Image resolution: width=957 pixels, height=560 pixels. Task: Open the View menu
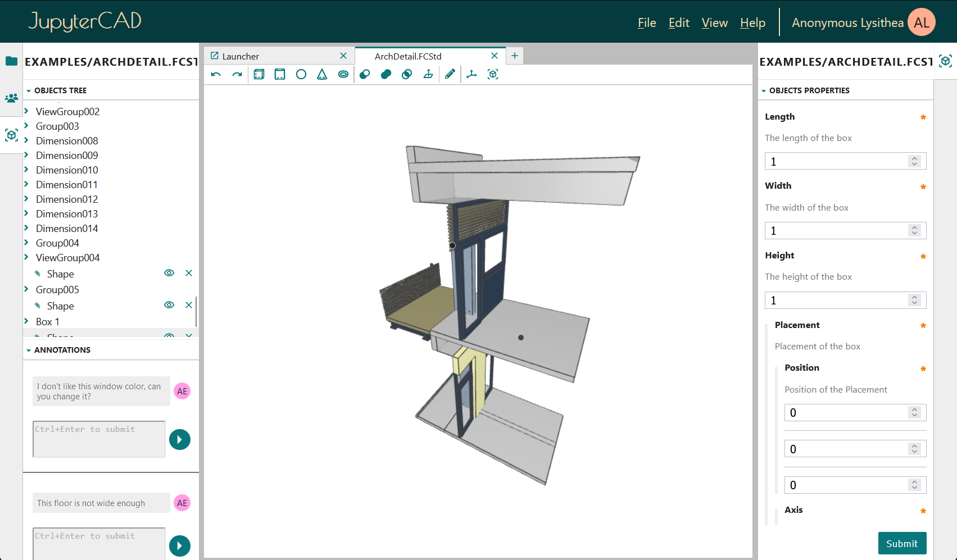tap(715, 22)
